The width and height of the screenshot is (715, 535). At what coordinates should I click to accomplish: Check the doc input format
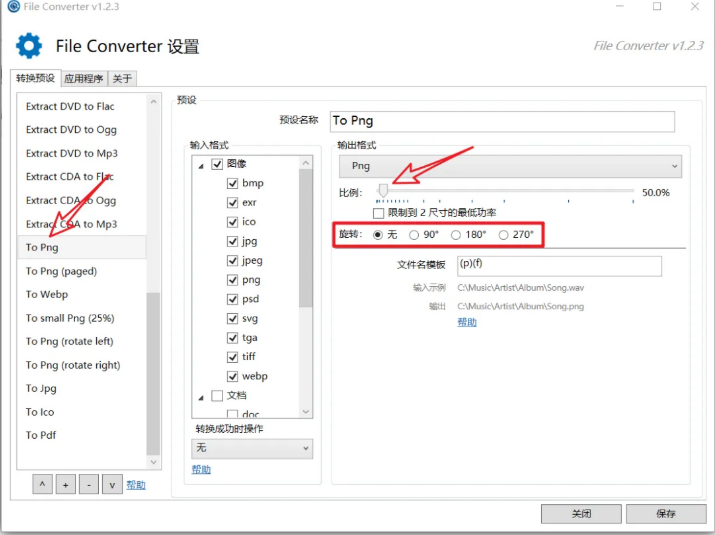(233, 413)
